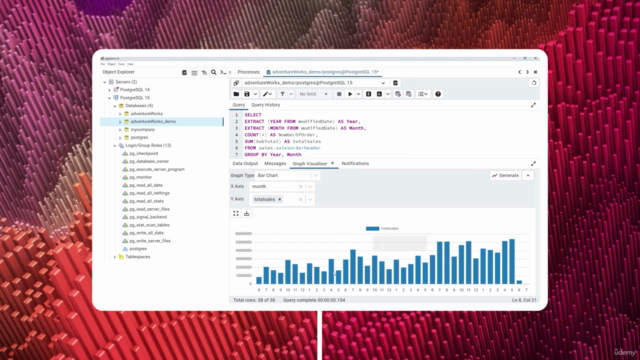Click the Filter funnel icon
The image size is (640, 360).
[282, 94]
